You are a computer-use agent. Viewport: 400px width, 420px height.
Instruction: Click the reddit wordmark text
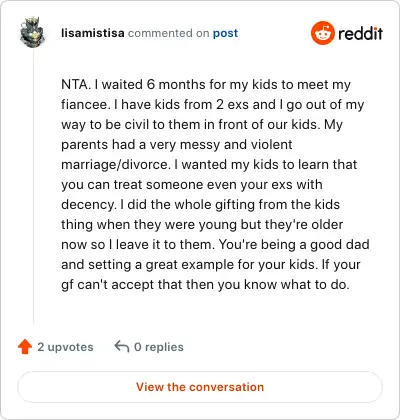tap(360, 33)
